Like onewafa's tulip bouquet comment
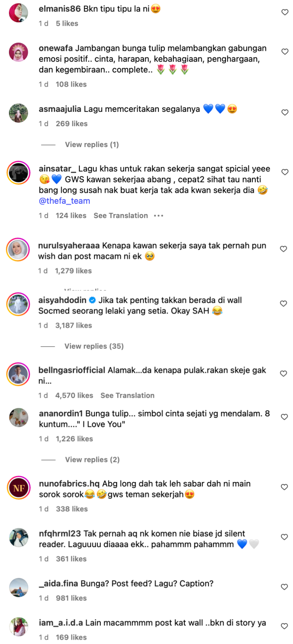This screenshot has height=644, width=293. (x=285, y=52)
